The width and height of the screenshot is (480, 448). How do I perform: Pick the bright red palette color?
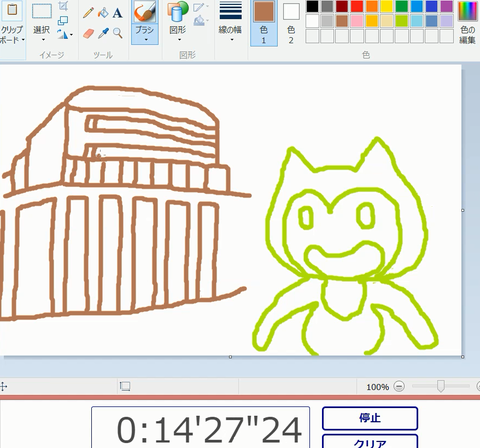click(357, 6)
